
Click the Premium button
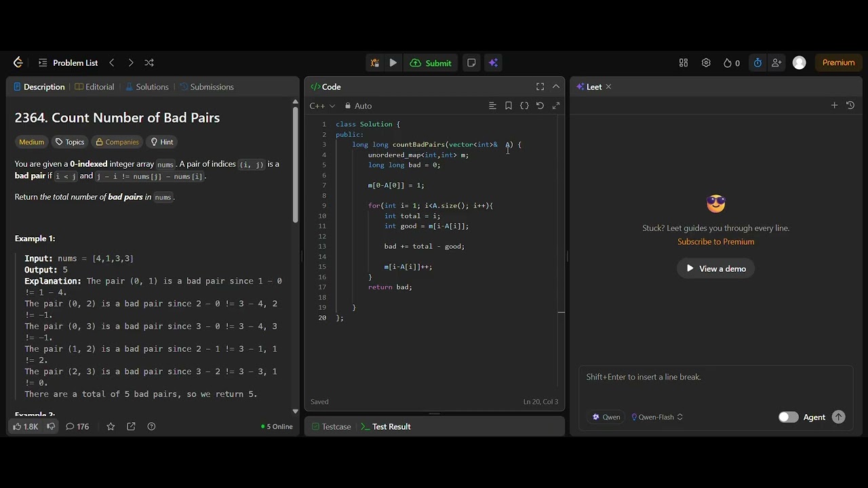click(x=839, y=63)
